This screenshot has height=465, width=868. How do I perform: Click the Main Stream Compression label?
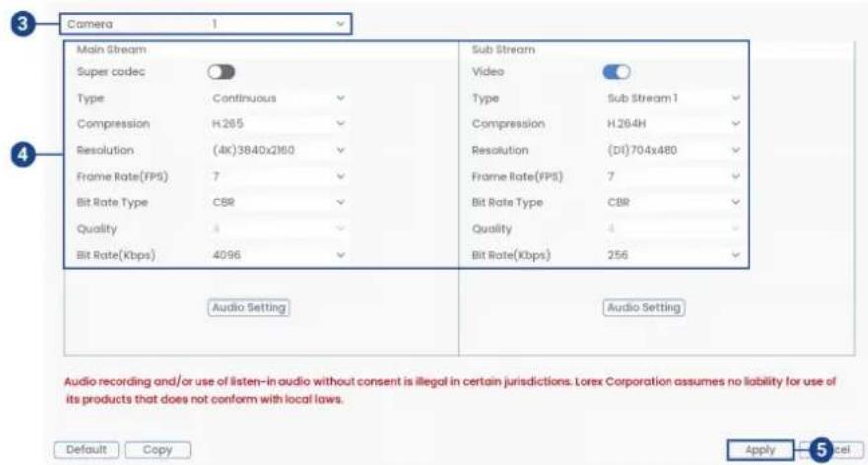114,124
